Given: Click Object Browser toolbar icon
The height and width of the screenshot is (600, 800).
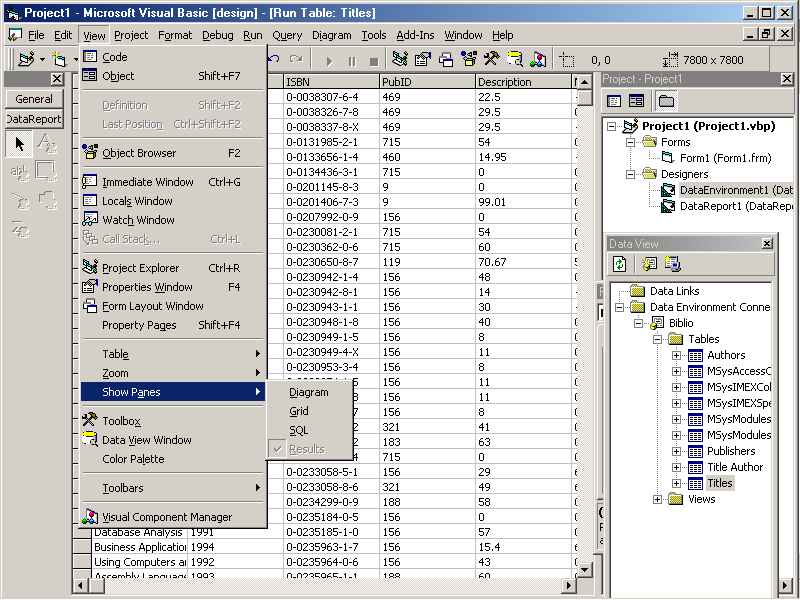Looking at the screenshot, I should (x=468, y=60).
